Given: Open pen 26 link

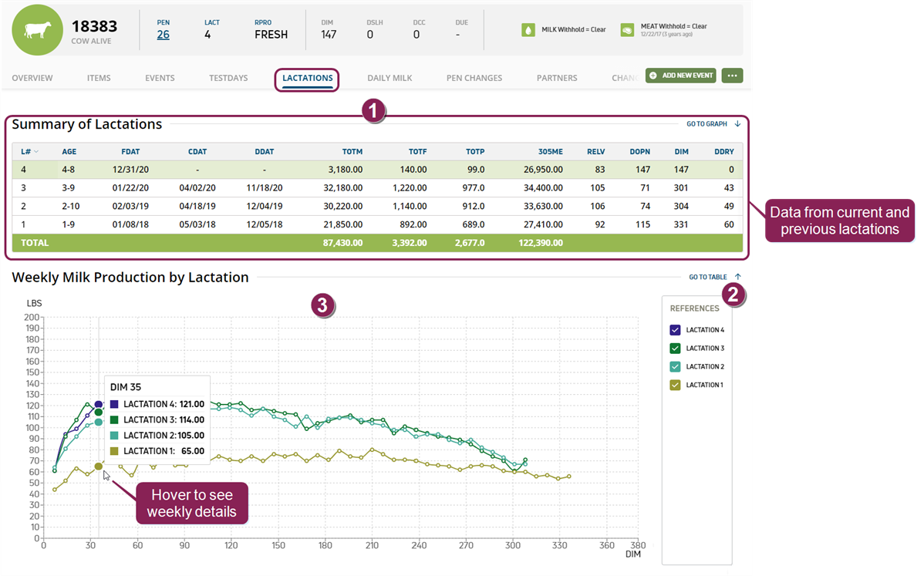Looking at the screenshot, I should (x=163, y=35).
